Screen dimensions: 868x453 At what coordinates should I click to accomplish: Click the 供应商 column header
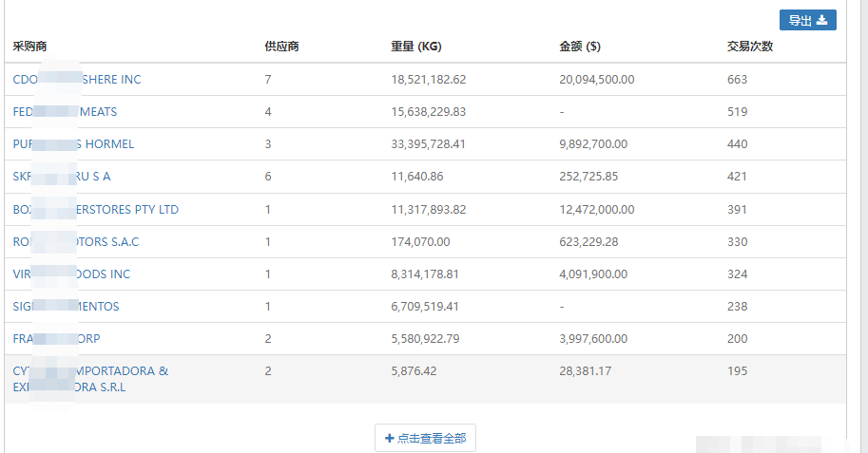(x=281, y=47)
